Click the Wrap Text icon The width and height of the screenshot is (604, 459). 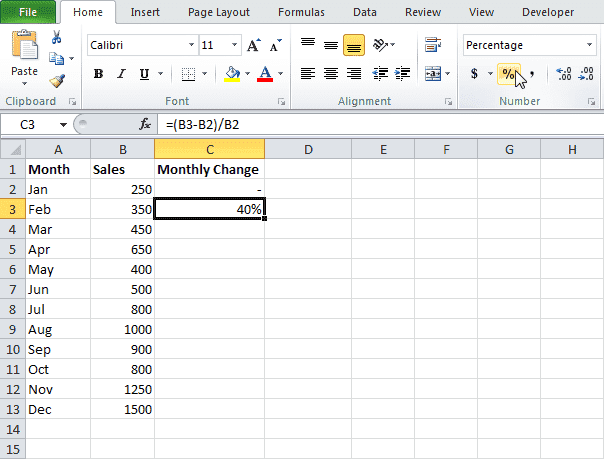tap(433, 45)
